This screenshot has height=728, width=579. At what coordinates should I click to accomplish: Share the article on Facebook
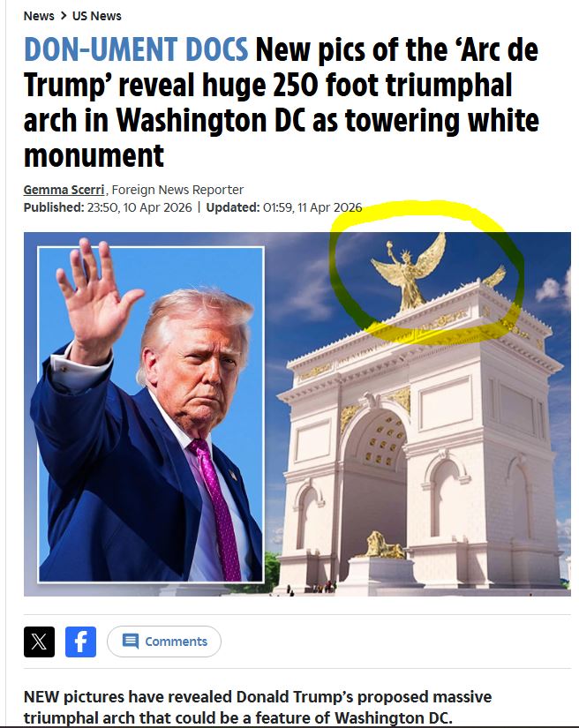coord(81,642)
